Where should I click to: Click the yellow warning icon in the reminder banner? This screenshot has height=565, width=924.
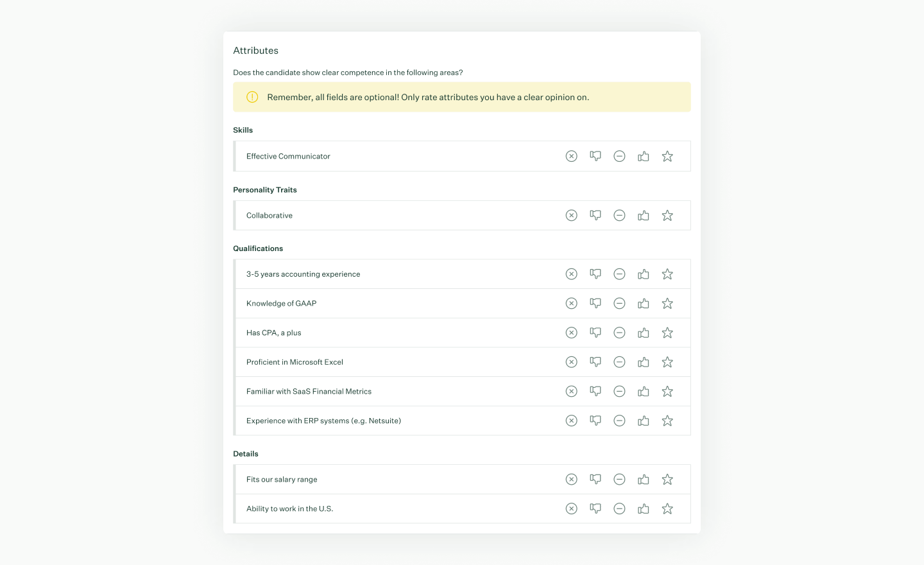pos(252,97)
